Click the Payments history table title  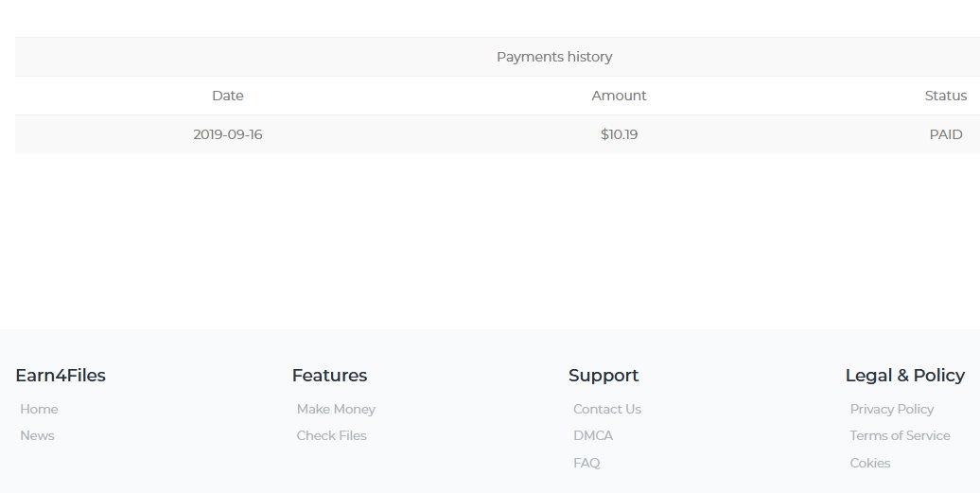pyautogui.click(x=554, y=57)
